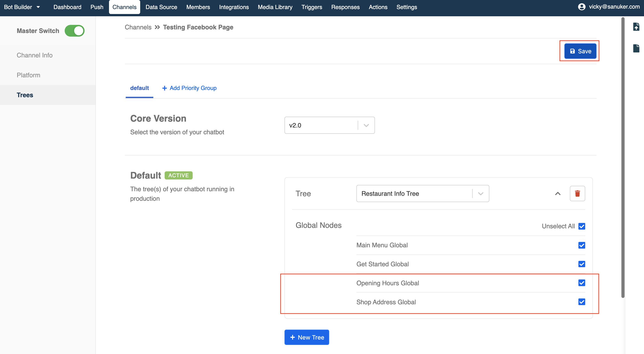Click the New Tree button

tap(307, 337)
